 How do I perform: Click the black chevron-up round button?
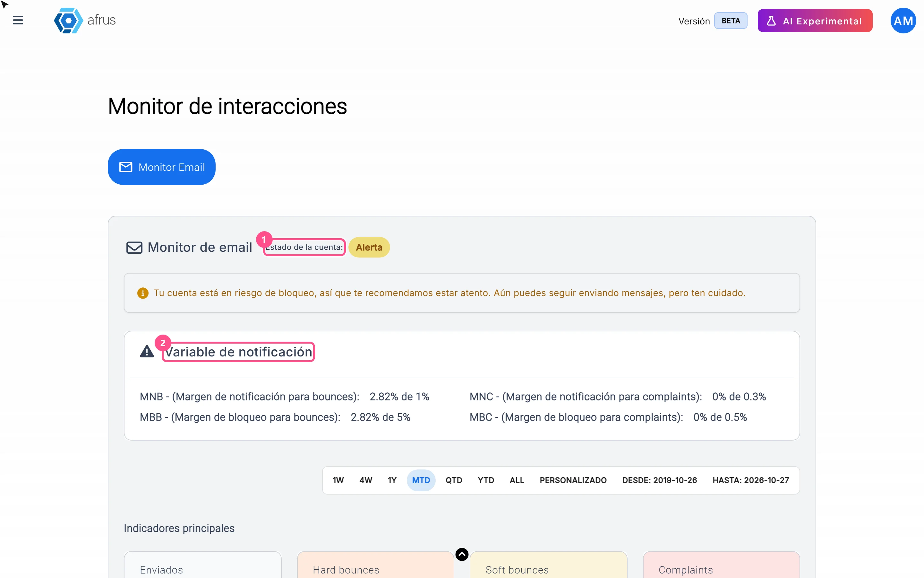462,554
